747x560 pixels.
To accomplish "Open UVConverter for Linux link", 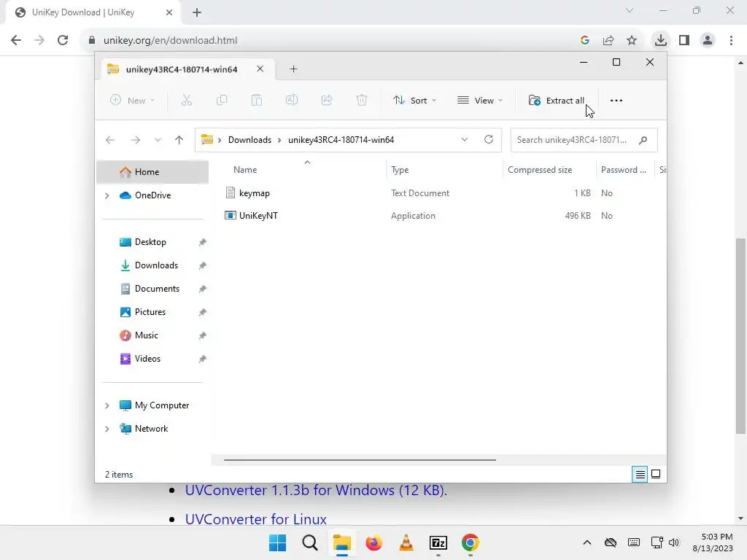I will (256, 519).
